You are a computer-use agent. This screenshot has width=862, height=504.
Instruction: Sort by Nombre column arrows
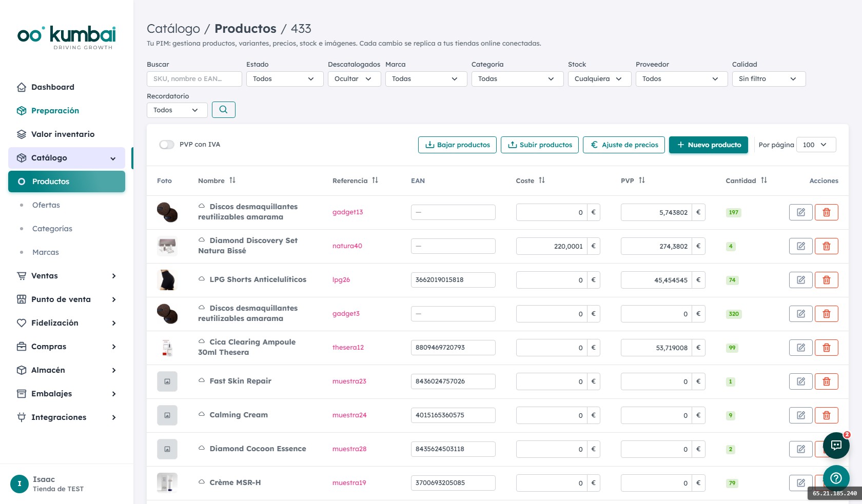(x=232, y=180)
